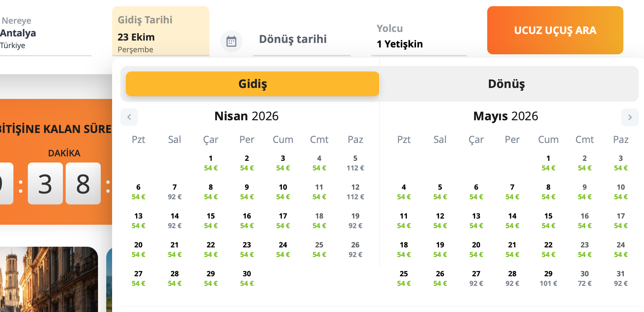
Task: Switch to the Dönüş tab
Action: pyautogui.click(x=506, y=84)
